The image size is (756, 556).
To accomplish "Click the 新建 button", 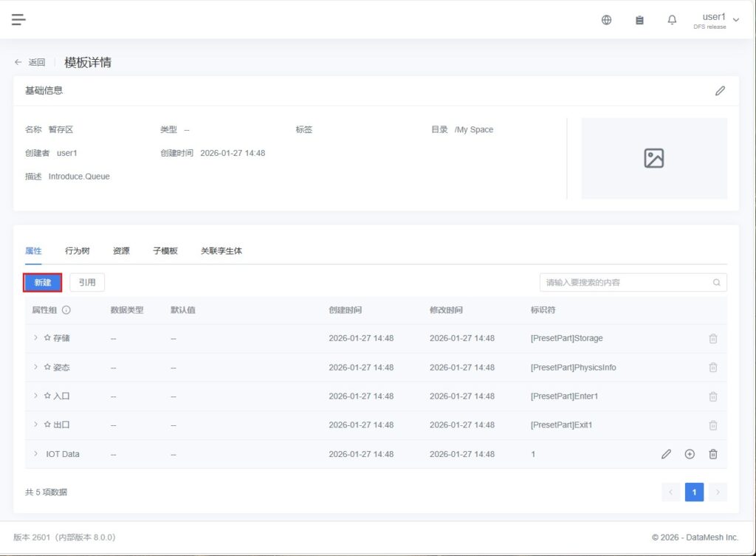I will [42, 283].
